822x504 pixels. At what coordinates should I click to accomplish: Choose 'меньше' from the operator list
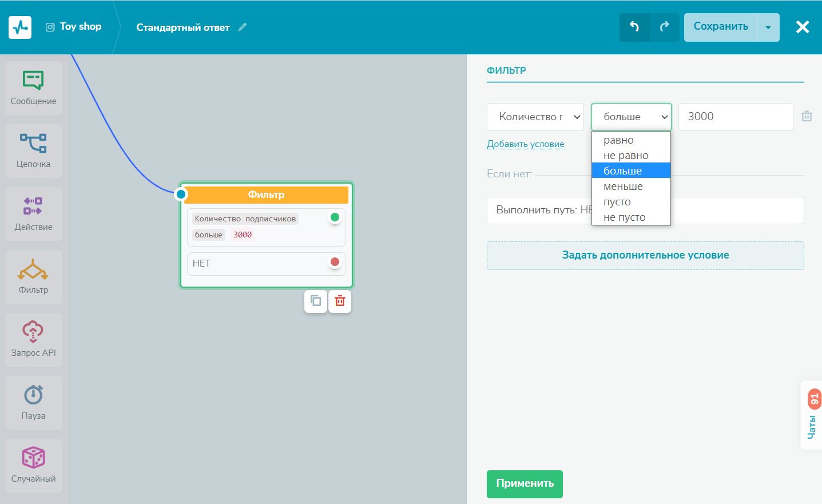(x=623, y=186)
